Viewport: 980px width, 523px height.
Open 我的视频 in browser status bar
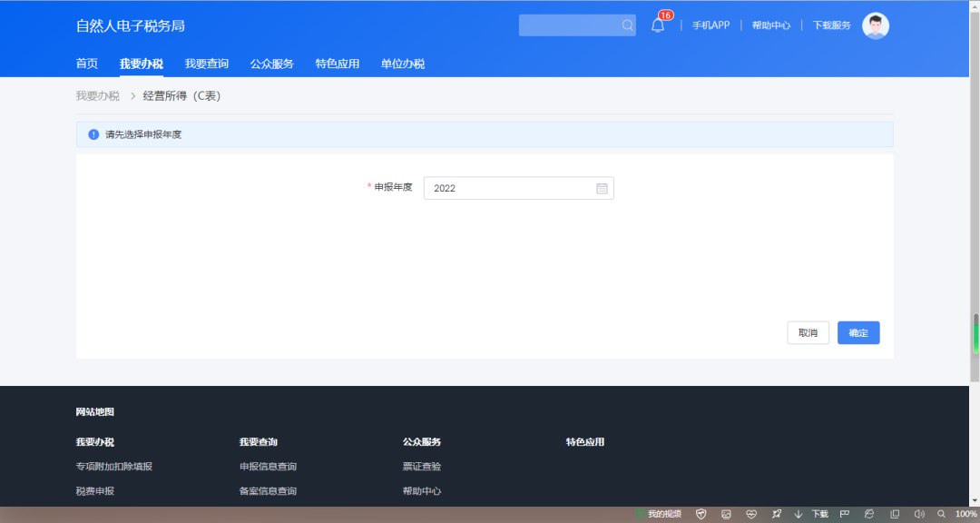coord(658,514)
